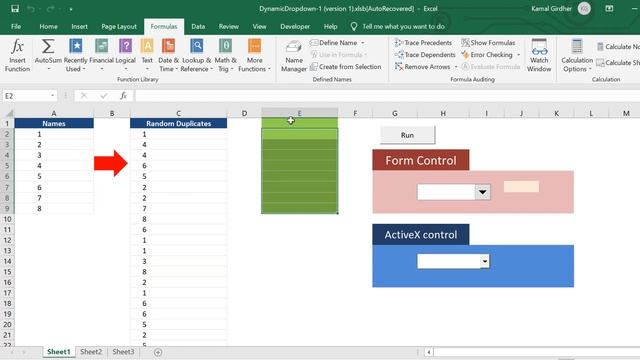This screenshot has height=360, width=640.
Task: Click the light peach cell beside Form Control
Action: pos(521,187)
